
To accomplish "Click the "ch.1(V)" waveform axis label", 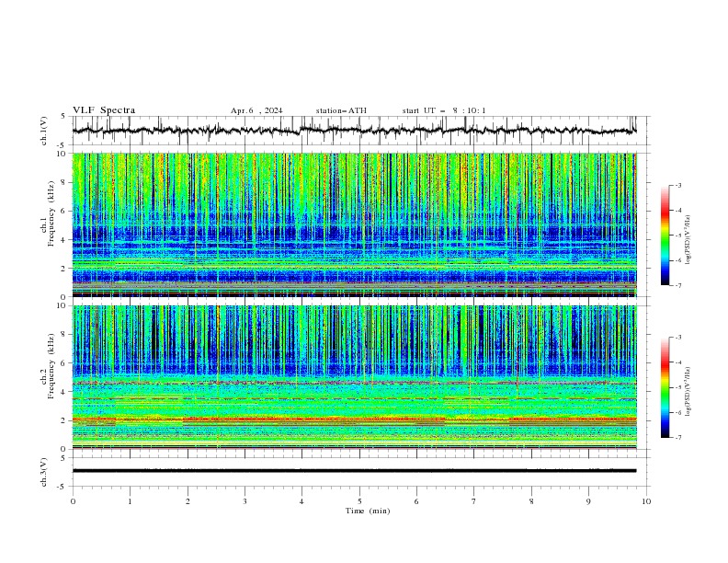I will 44,131.
